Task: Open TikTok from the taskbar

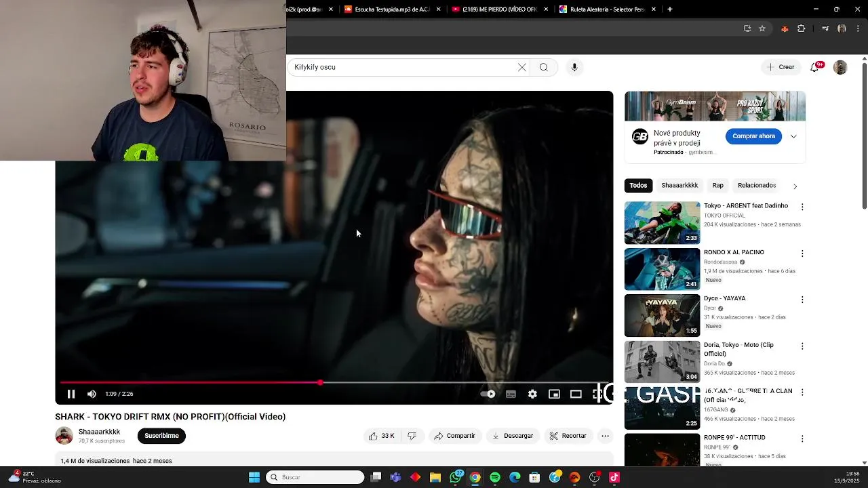Action: coord(614,477)
